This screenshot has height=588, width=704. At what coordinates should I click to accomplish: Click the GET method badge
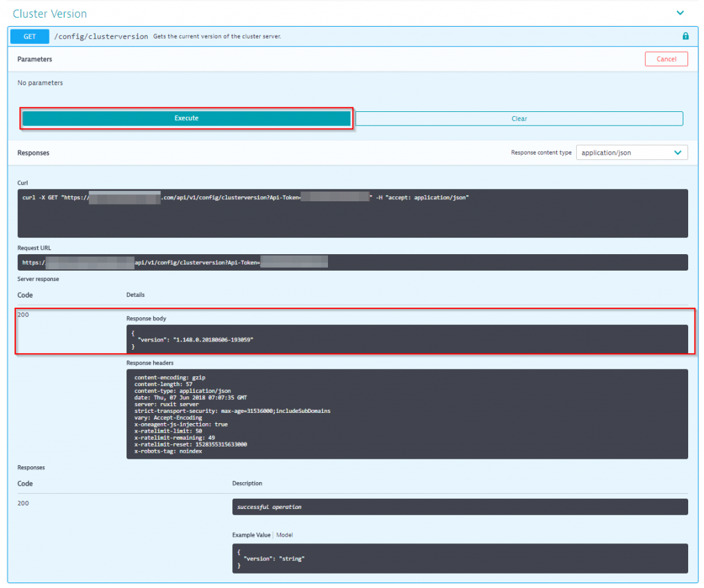point(29,36)
